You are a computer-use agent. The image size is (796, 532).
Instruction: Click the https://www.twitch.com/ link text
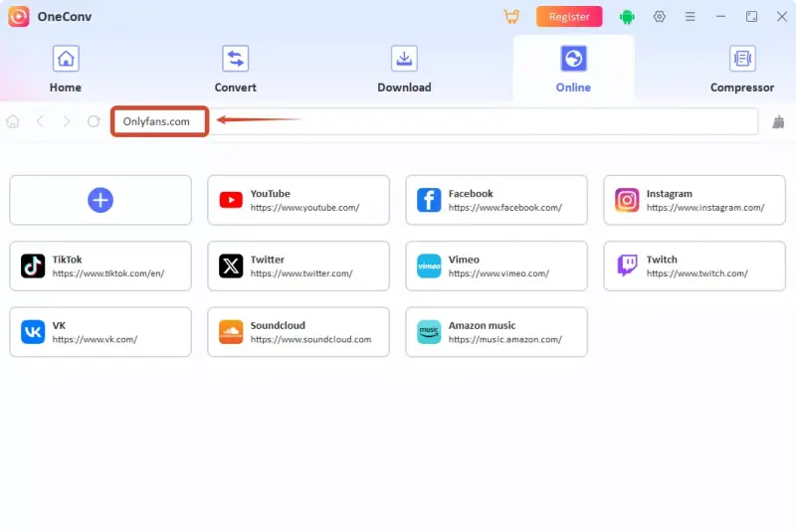click(697, 273)
